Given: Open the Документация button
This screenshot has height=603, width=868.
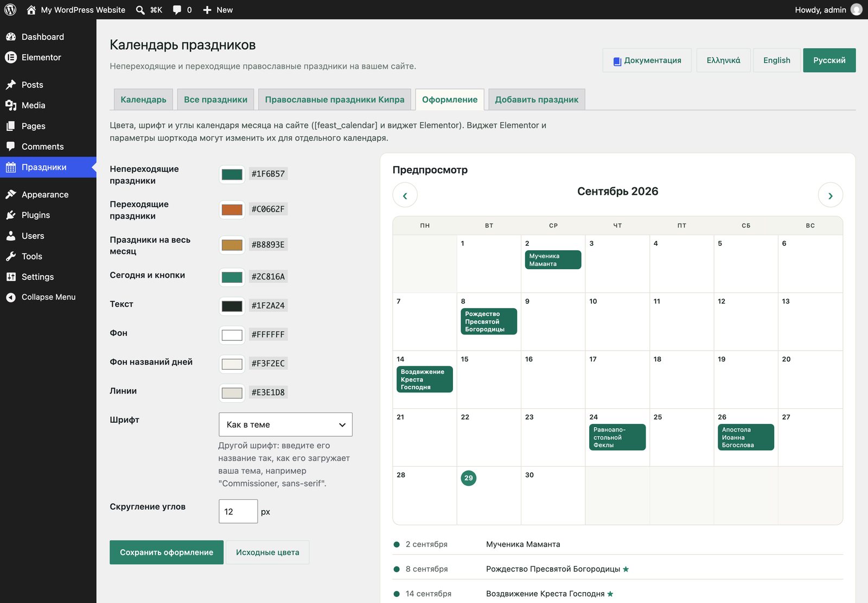Looking at the screenshot, I should point(647,60).
